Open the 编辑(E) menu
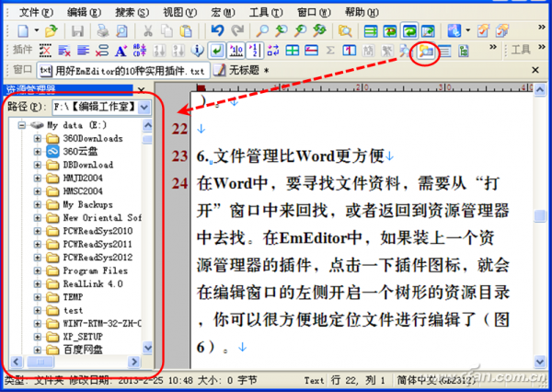The height and width of the screenshot is (392, 552). (x=84, y=12)
